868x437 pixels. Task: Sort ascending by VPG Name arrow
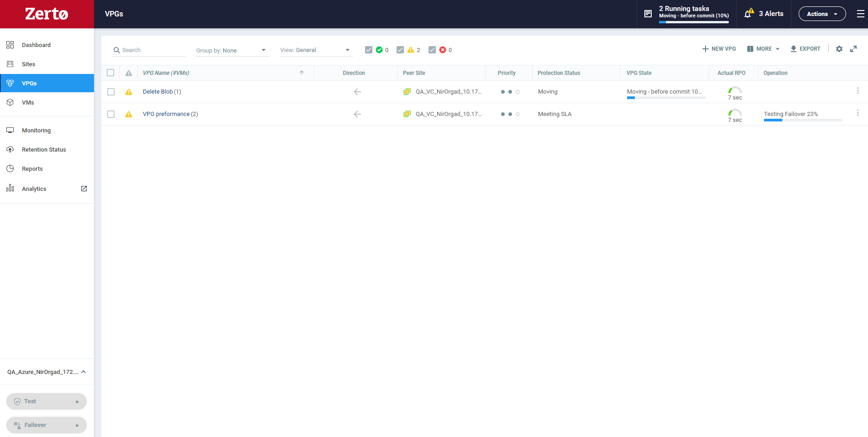302,73
